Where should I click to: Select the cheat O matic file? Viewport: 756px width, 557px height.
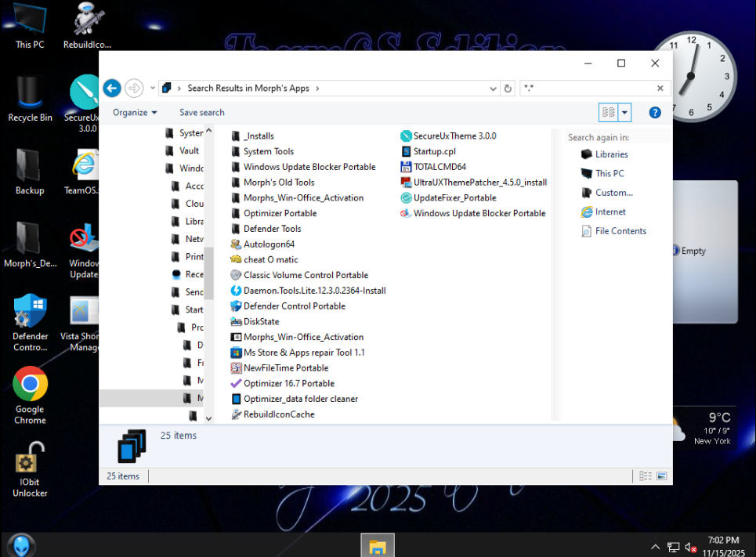(270, 259)
